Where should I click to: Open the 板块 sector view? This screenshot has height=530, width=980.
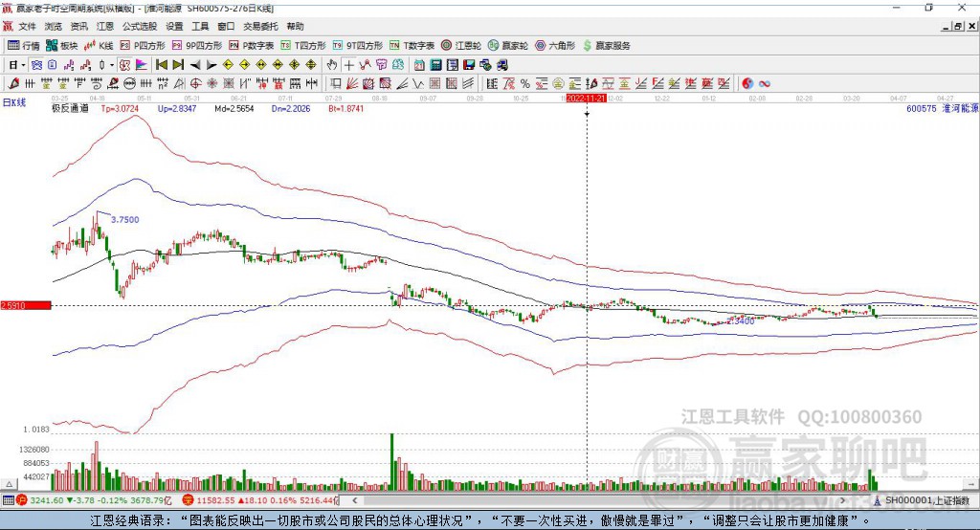click(62, 46)
